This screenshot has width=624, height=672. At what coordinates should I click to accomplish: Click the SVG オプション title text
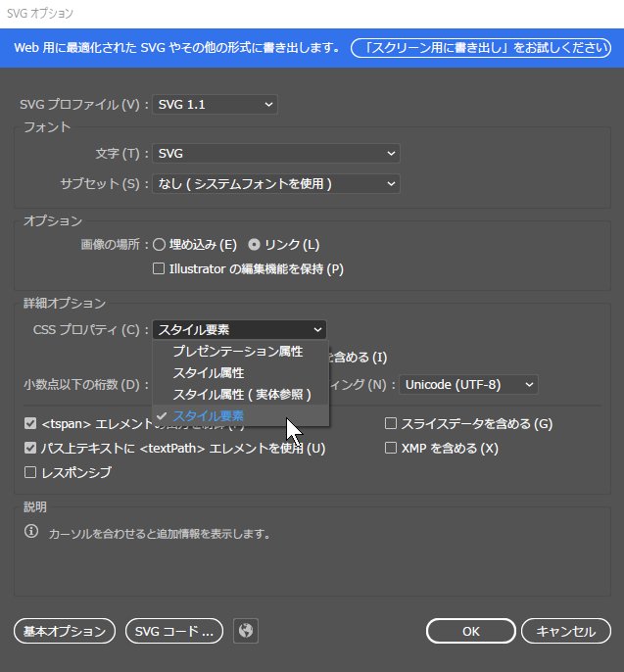(x=40, y=14)
